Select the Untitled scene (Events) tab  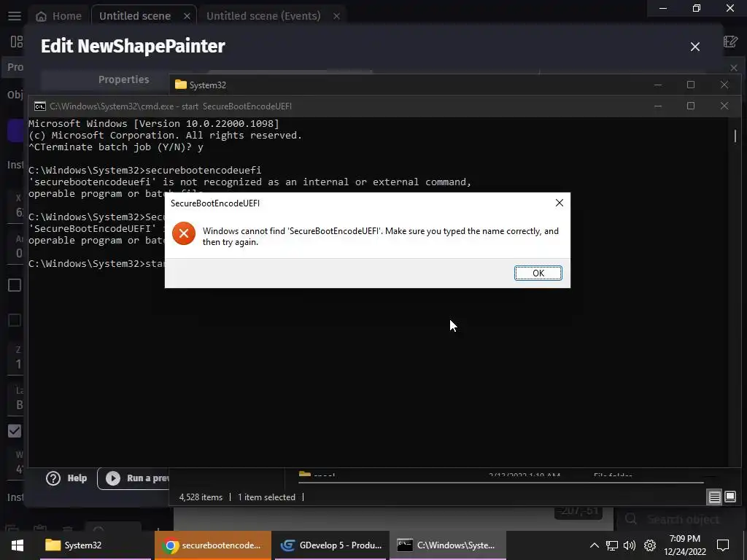tap(263, 16)
